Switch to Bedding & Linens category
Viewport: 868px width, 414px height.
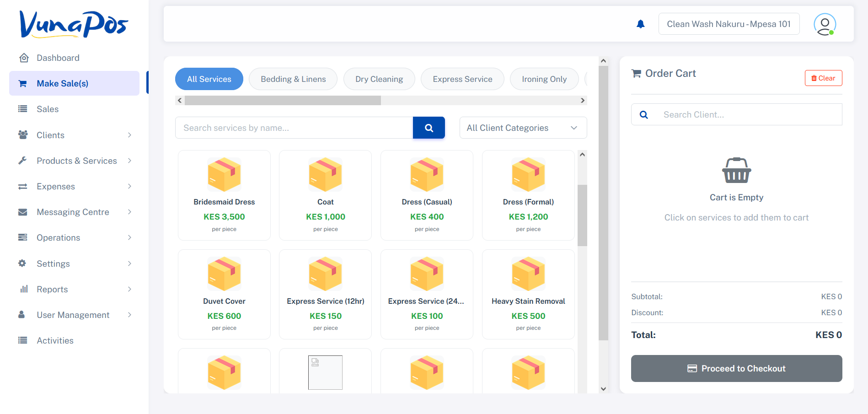[293, 79]
